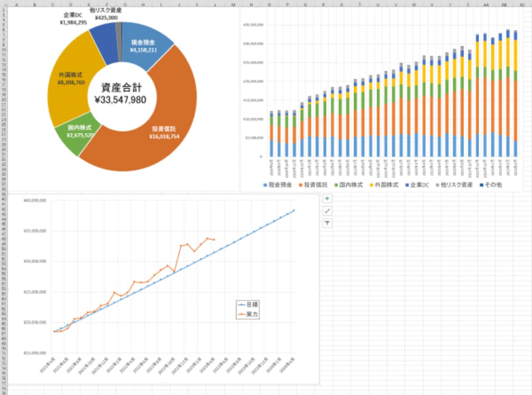This screenshot has width=532, height=395.
Task: Click the ¥15,000,000 axis label on line chart
Action: pos(36,353)
